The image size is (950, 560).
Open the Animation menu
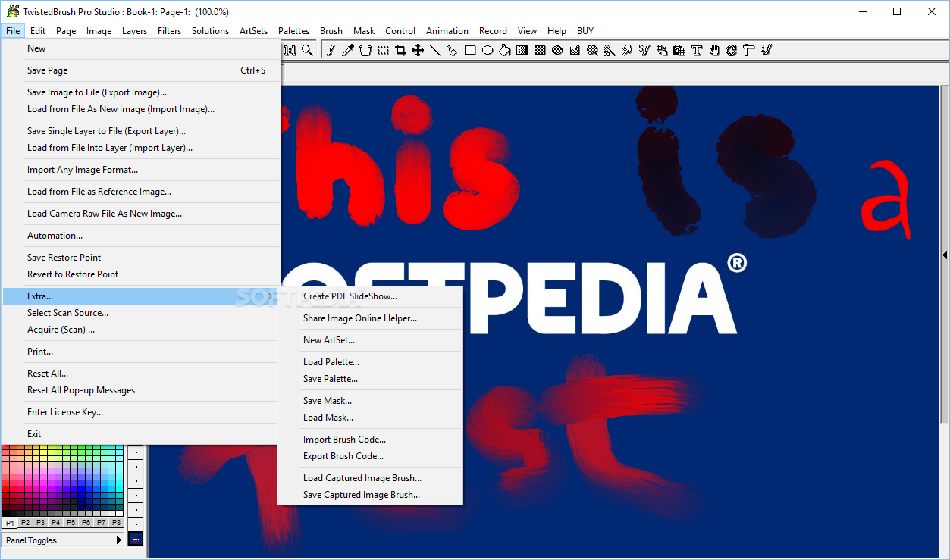447,31
